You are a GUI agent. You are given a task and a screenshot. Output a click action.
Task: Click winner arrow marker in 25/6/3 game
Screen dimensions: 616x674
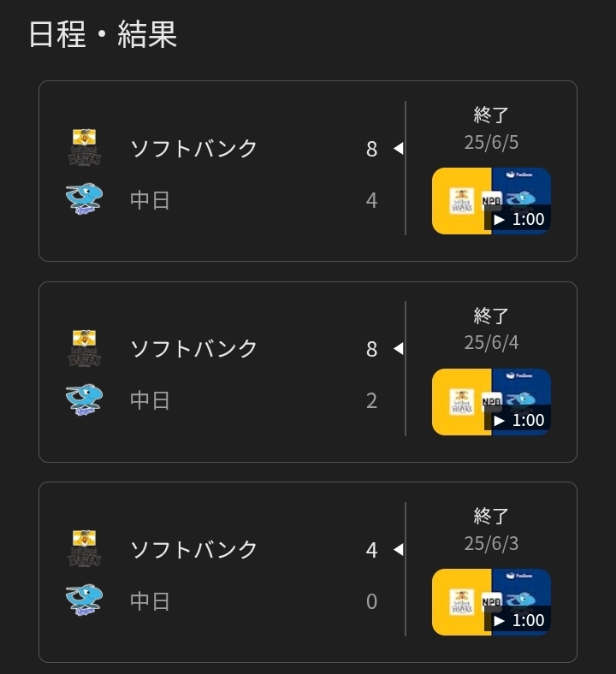point(398,549)
